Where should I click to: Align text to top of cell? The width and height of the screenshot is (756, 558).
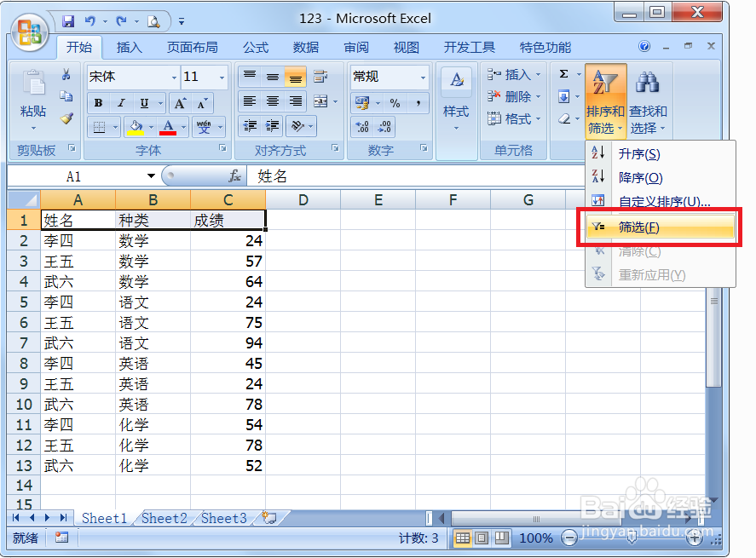tap(250, 76)
